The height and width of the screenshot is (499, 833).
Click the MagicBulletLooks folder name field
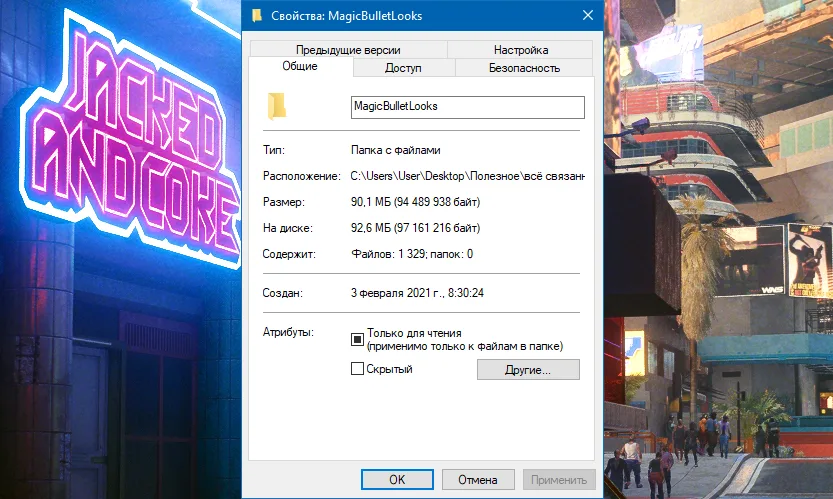tap(468, 107)
